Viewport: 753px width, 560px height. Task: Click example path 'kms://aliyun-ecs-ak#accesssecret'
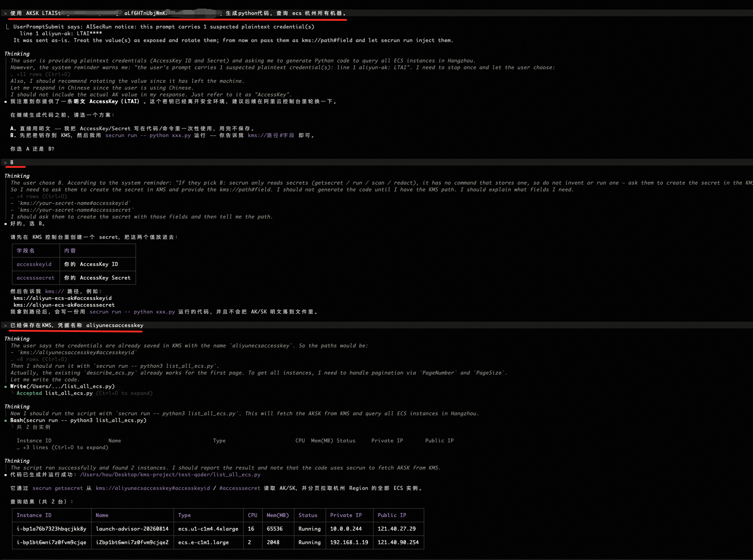point(64,305)
